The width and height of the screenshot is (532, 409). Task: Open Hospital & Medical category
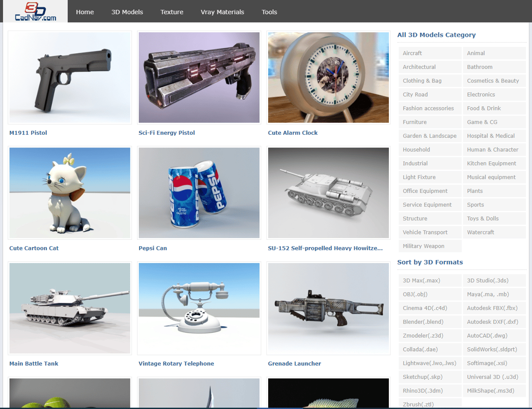click(494, 136)
